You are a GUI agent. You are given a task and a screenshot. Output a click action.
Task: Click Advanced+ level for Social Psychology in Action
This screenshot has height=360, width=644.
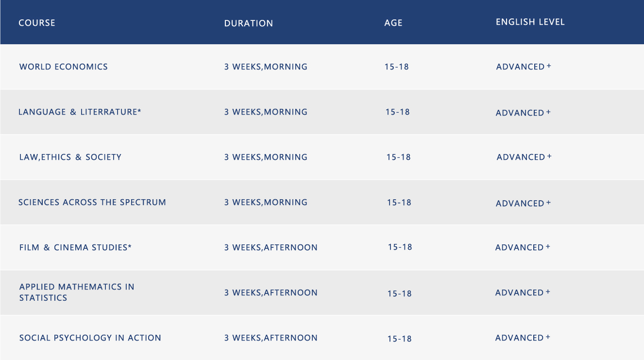(523, 338)
